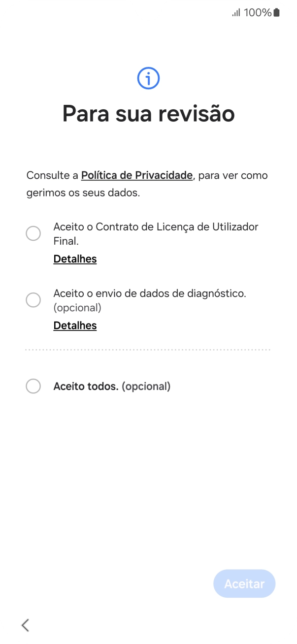Select the "Aceito todos" radio button
297x644 pixels.
click(x=33, y=386)
